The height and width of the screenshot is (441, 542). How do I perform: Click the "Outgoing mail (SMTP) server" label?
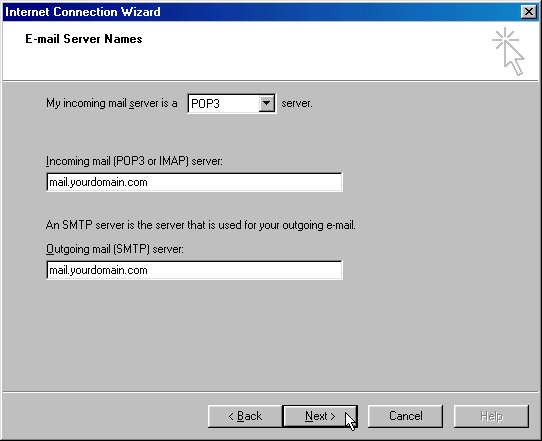coord(115,249)
